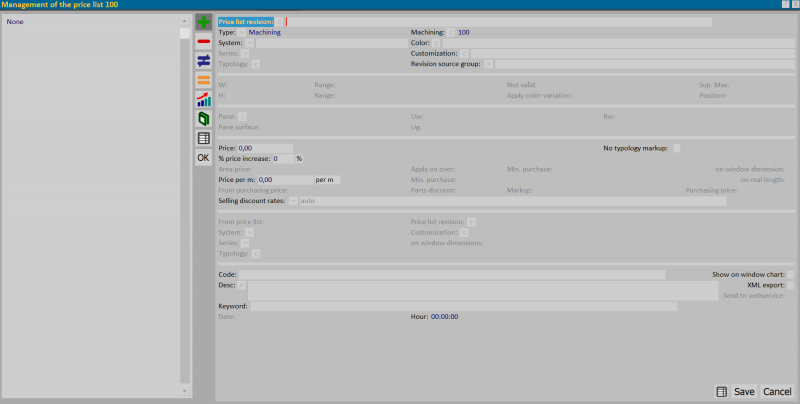
Task: Click the % price increase field
Action: (x=283, y=159)
